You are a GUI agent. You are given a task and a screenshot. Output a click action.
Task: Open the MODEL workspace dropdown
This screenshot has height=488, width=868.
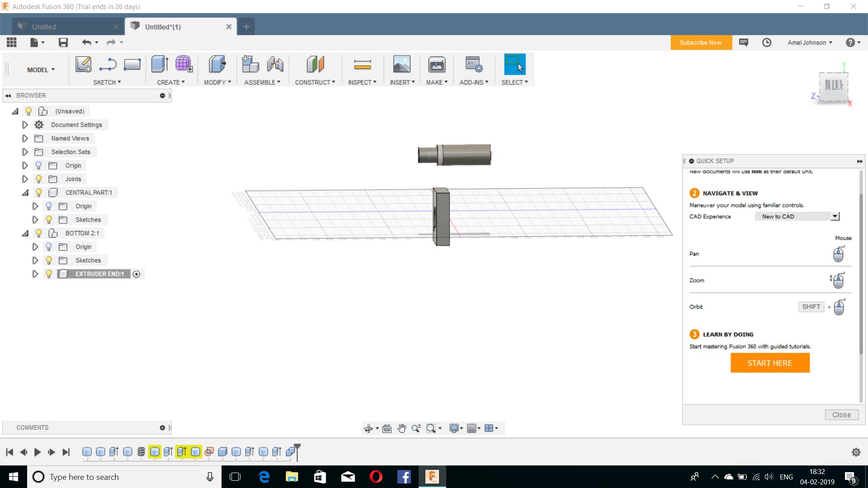pyautogui.click(x=41, y=70)
